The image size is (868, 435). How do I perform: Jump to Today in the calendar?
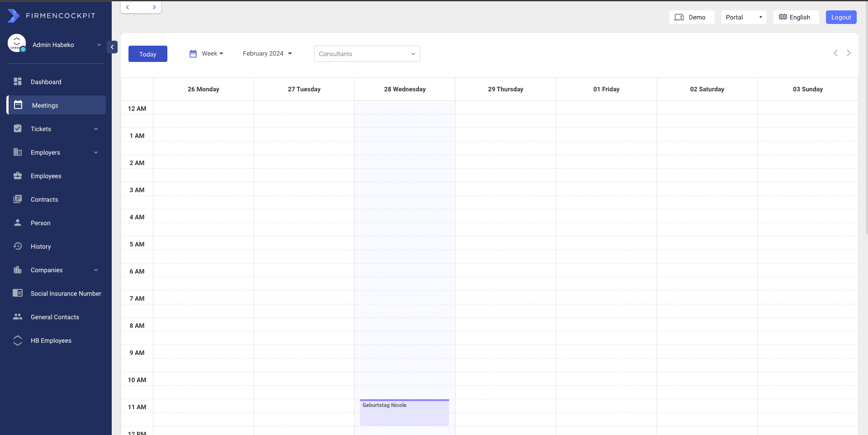148,54
